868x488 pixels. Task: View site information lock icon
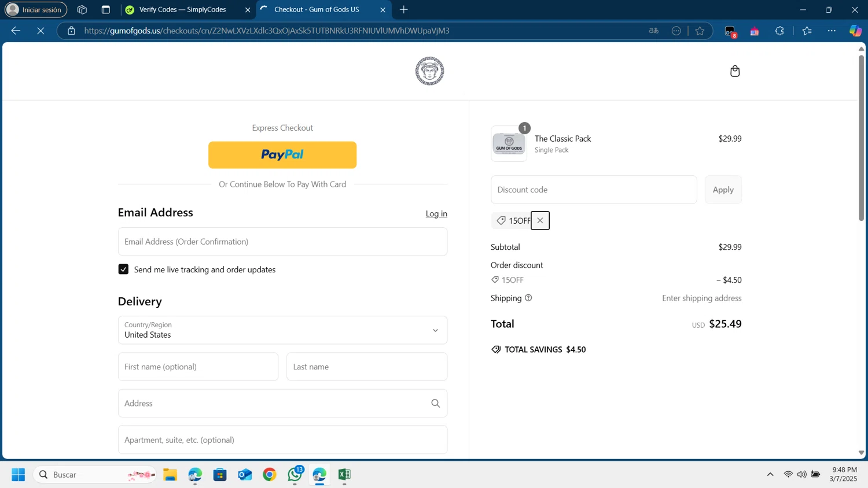pos(71,31)
